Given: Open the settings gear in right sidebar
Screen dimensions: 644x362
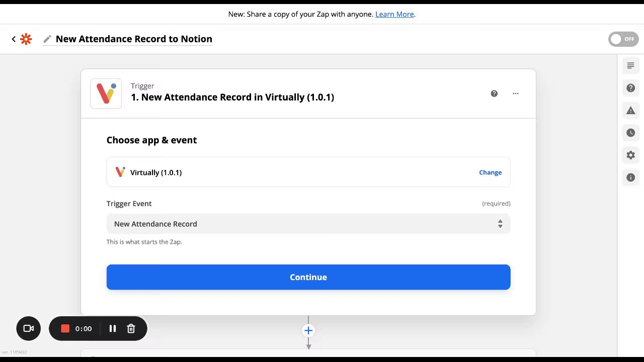Looking at the screenshot, I should [630, 155].
